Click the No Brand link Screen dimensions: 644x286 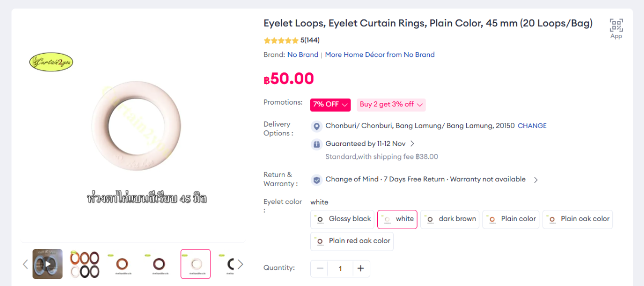[303, 55]
